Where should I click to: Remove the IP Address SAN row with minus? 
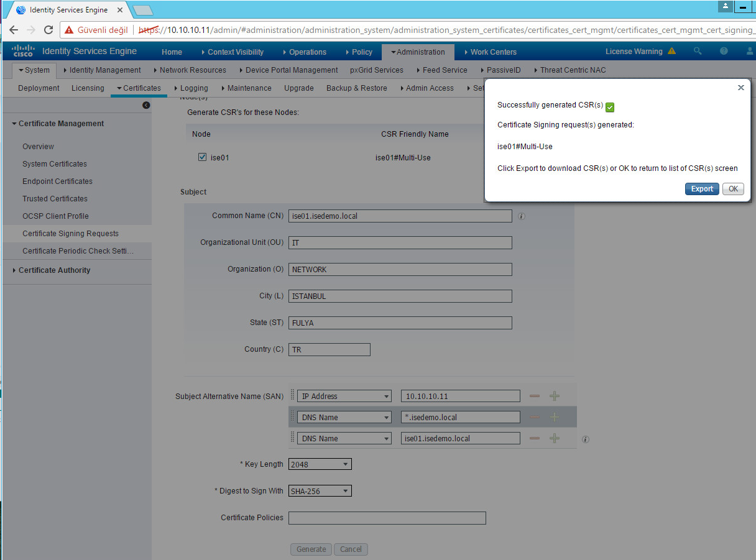(535, 396)
